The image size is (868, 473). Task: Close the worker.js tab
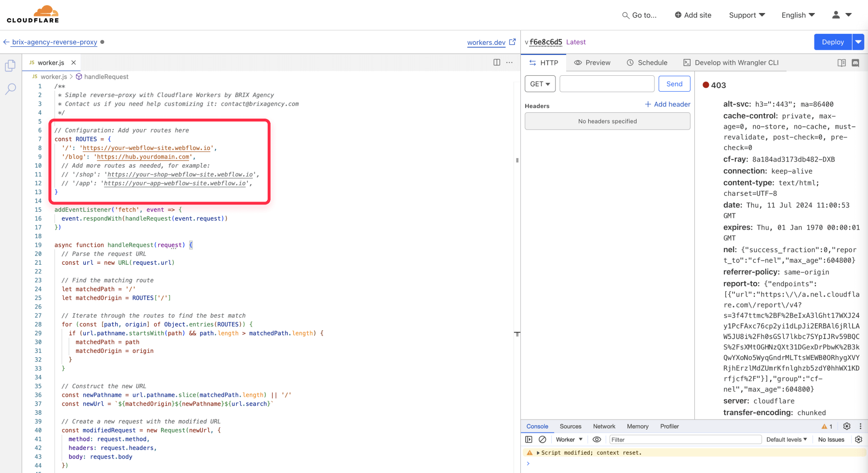tap(73, 63)
